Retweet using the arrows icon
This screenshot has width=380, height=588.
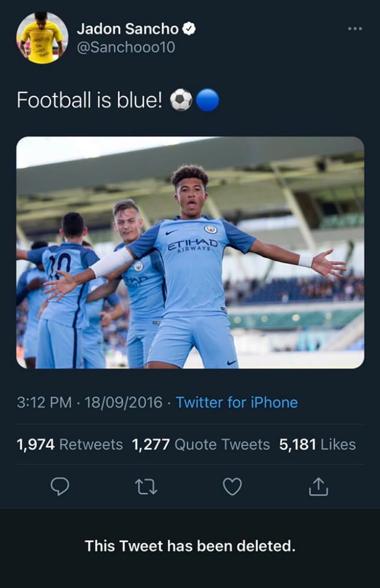coord(145,486)
